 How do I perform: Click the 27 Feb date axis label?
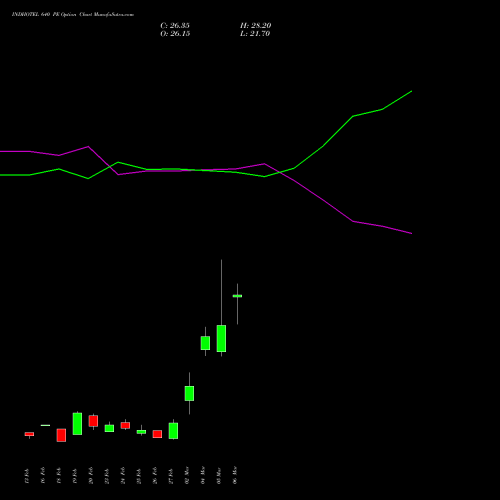pyautogui.click(x=171, y=476)
